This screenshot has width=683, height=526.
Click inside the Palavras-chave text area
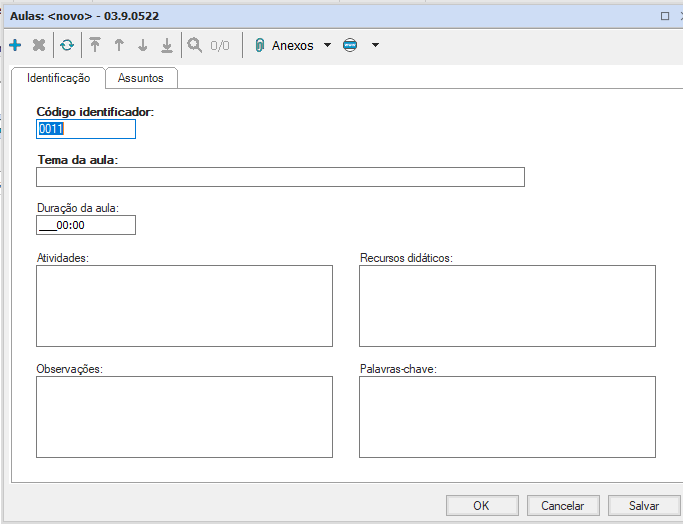click(507, 416)
